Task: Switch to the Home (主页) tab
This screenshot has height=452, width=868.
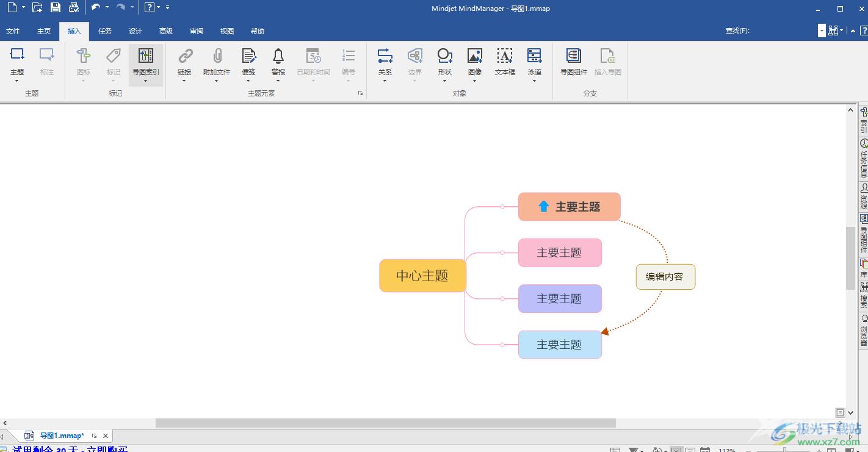Action: click(x=44, y=31)
